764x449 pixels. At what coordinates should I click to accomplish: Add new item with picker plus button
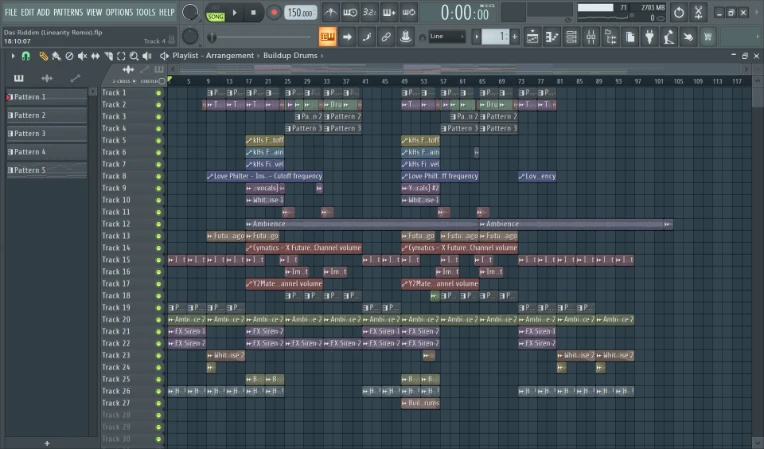pyautogui.click(x=47, y=443)
